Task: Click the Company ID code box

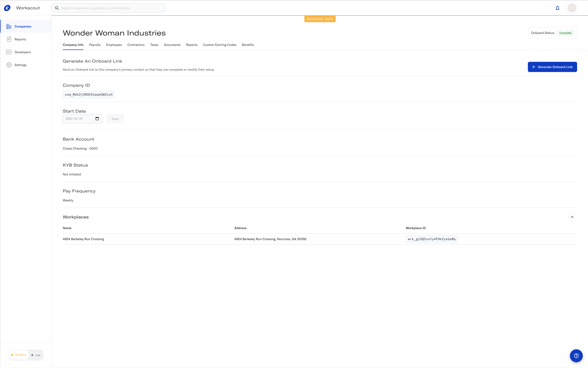Action: [89, 94]
